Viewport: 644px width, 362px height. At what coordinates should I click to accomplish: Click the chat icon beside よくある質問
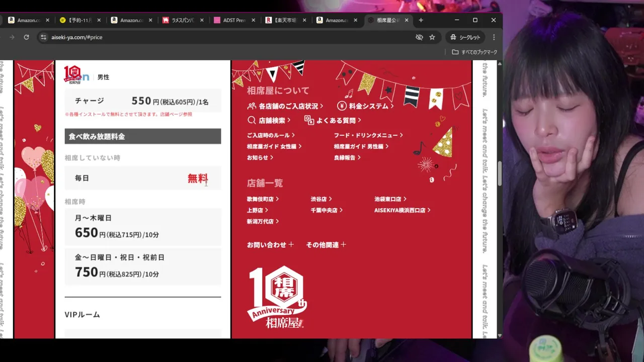point(309,120)
